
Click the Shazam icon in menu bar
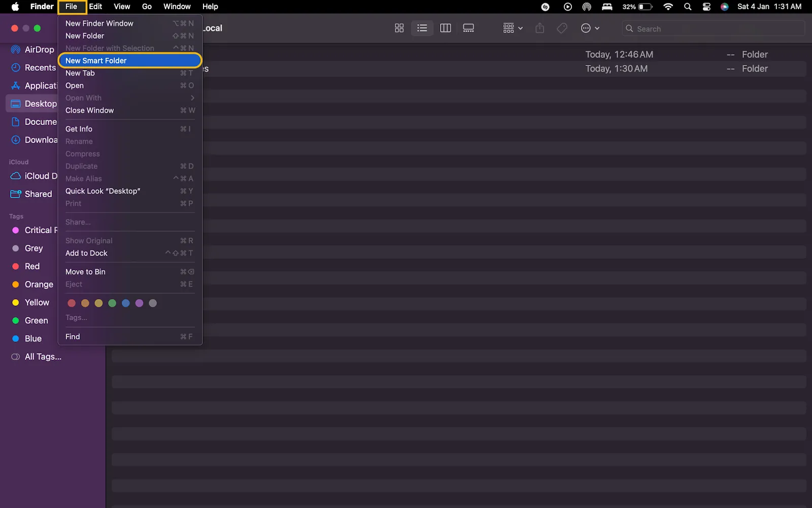pos(546,7)
